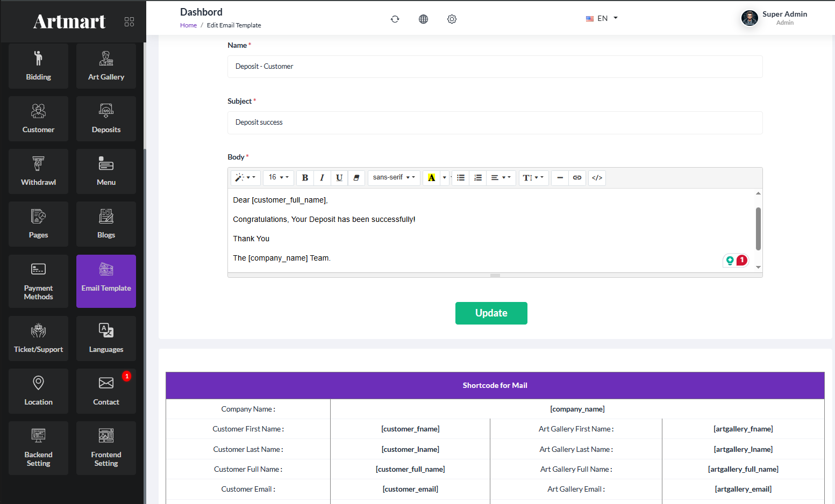Click the eraser remove-formatting icon

(x=356, y=178)
